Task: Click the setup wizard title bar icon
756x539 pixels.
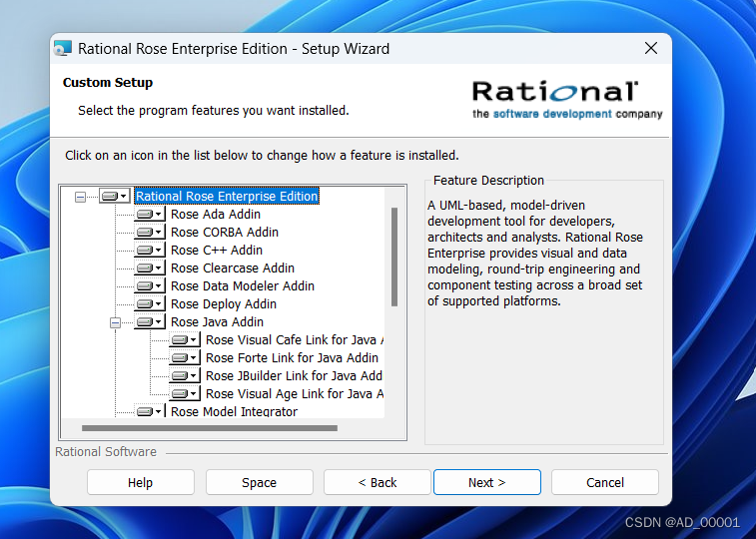Action: point(63,48)
